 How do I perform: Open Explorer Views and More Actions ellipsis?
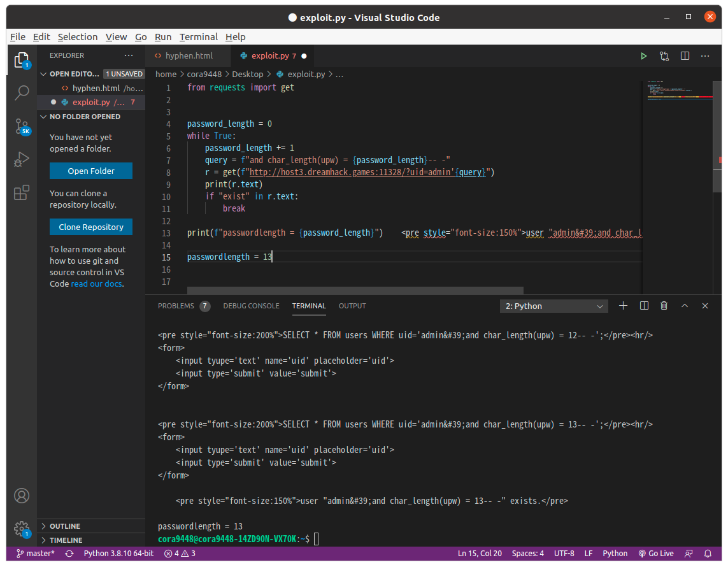click(x=129, y=55)
